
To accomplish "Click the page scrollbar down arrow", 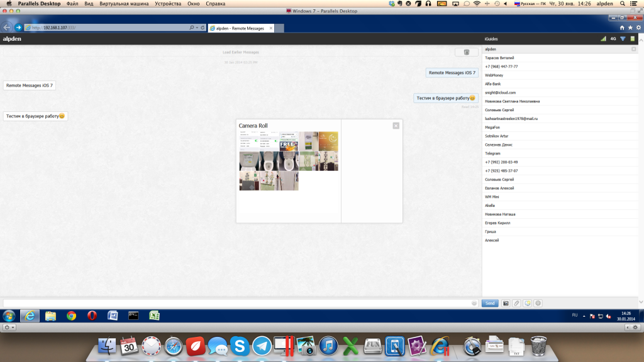I will click(x=641, y=302).
